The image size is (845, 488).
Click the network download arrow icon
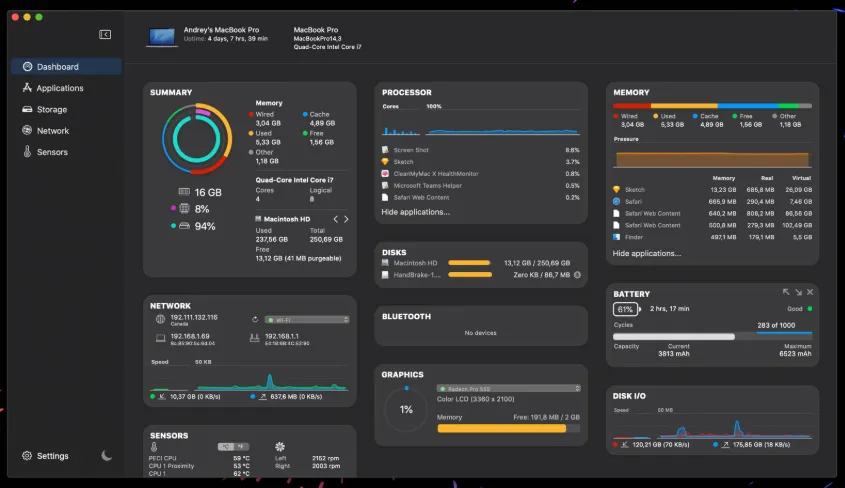(162, 396)
